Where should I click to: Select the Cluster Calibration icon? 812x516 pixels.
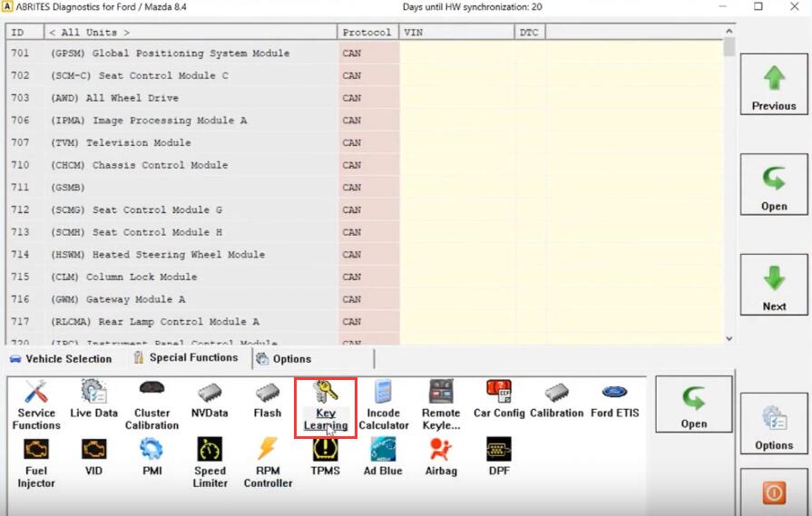(x=152, y=405)
